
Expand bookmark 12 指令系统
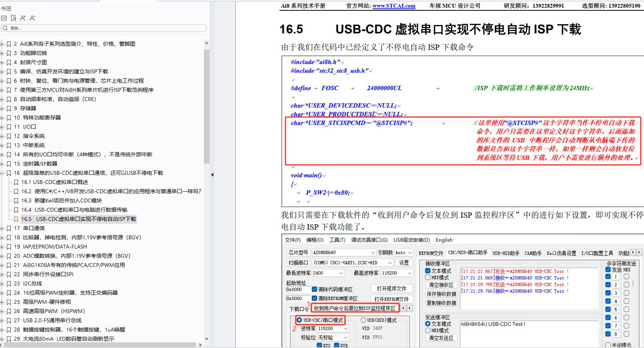2,136
